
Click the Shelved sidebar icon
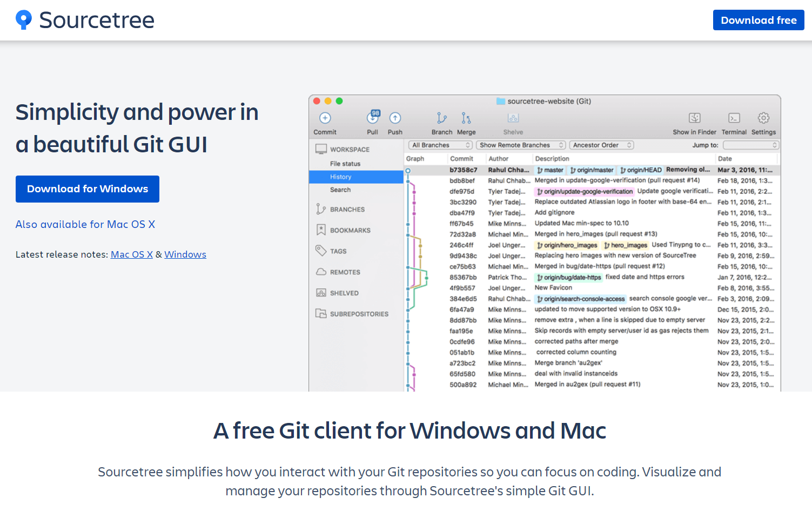(x=321, y=293)
